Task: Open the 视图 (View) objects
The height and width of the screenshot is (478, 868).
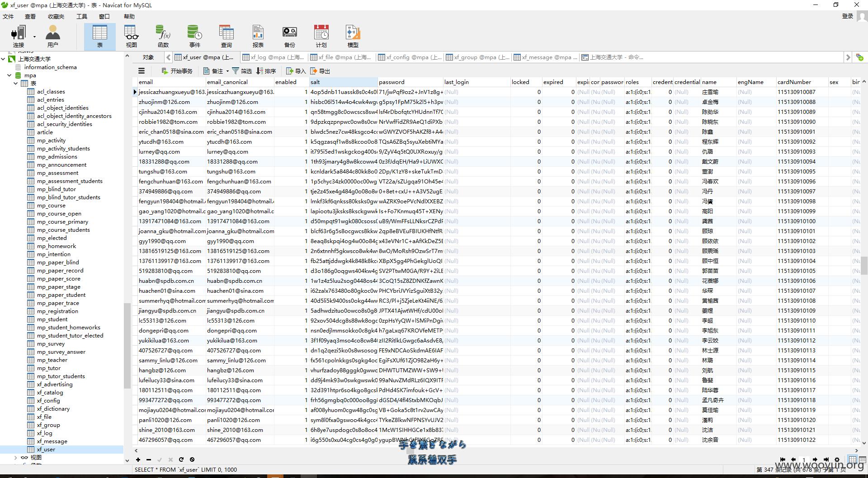Action: [132, 36]
